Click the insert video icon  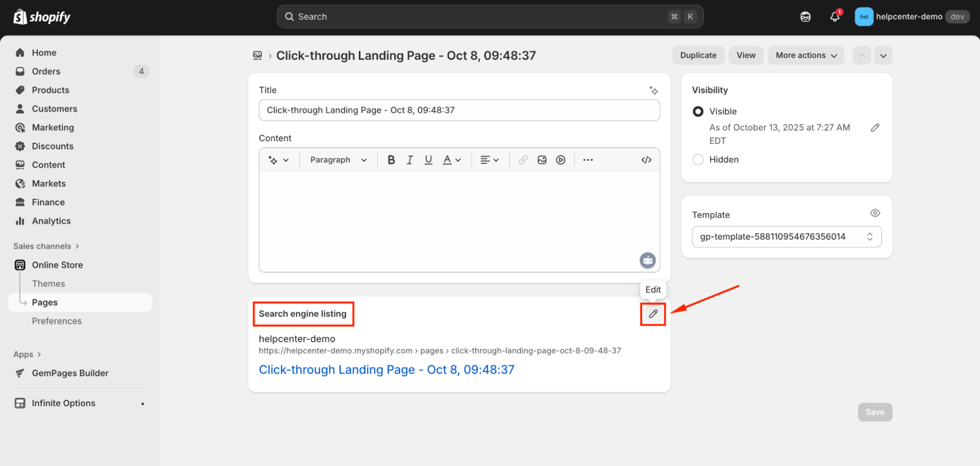pos(560,160)
